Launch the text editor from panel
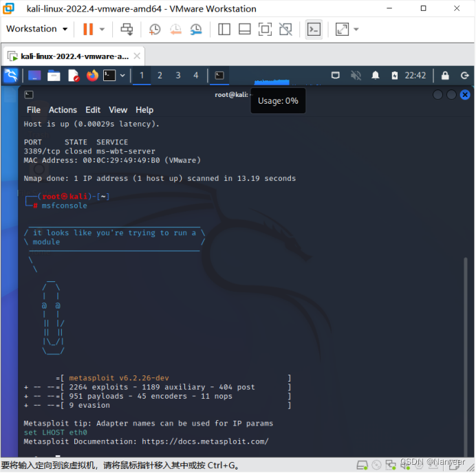The width and height of the screenshot is (476, 473). coord(73,75)
